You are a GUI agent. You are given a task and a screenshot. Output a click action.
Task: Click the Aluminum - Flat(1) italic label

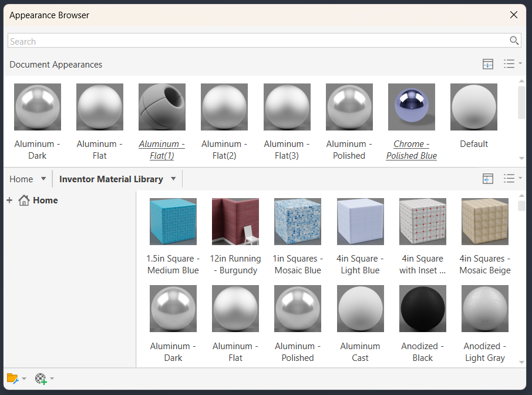coord(162,150)
